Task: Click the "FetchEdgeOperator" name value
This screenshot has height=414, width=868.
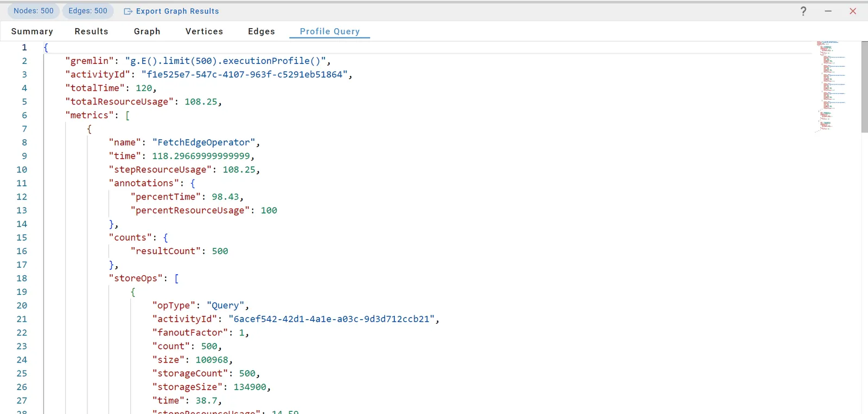Action: click(x=203, y=142)
